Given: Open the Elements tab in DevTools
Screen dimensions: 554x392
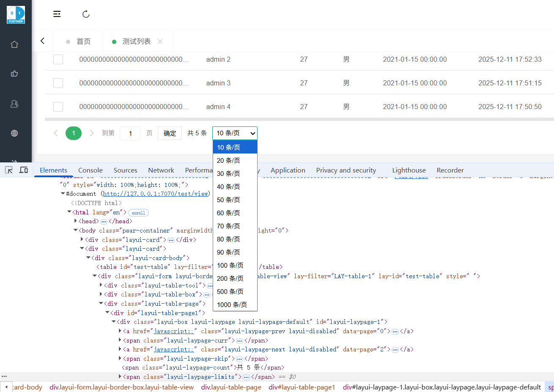Looking at the screenshot, I should point(53,170).
